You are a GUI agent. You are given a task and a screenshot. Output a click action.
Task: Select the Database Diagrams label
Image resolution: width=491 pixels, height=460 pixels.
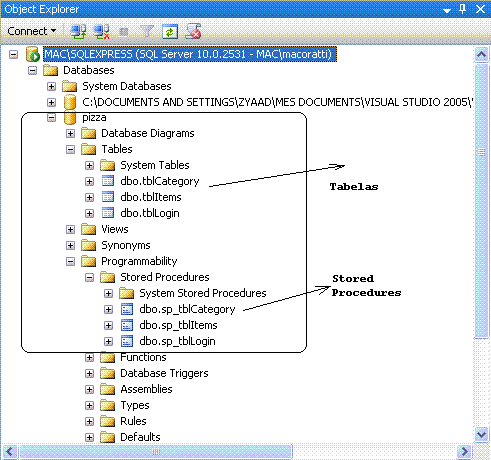148,133
